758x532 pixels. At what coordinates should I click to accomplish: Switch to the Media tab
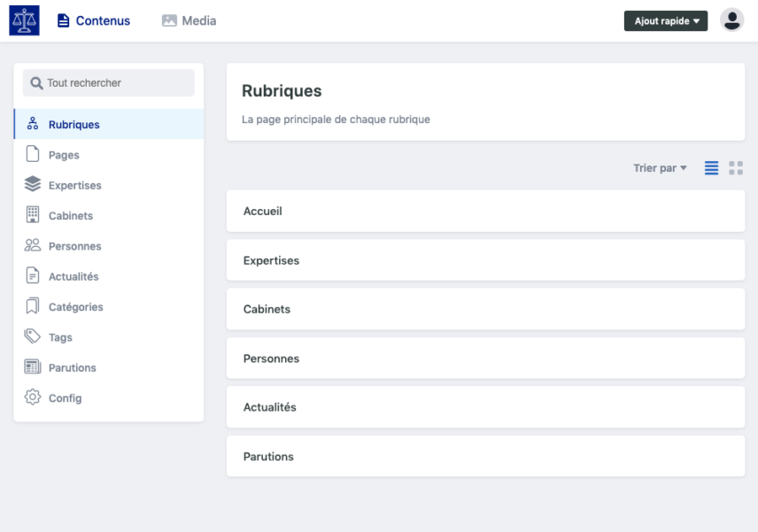pyautogui.click(x=189, y=20)
